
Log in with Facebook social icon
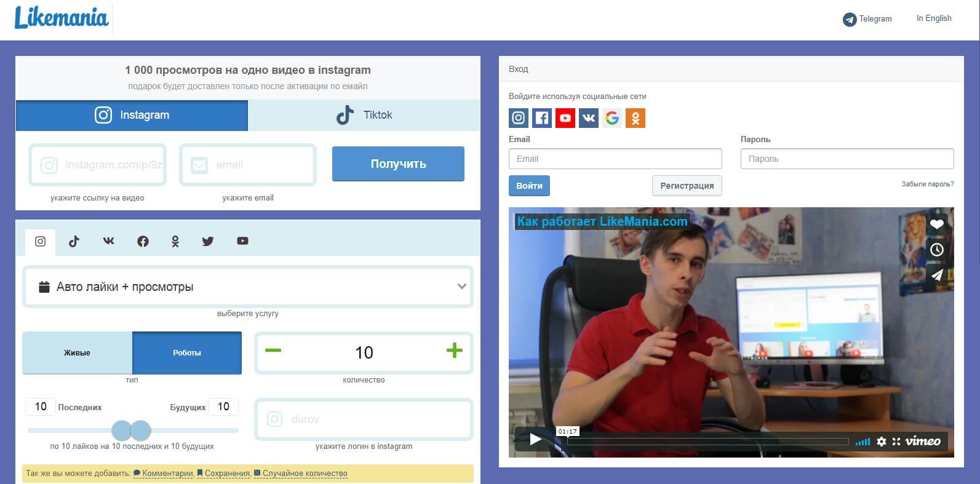point(542,118)
